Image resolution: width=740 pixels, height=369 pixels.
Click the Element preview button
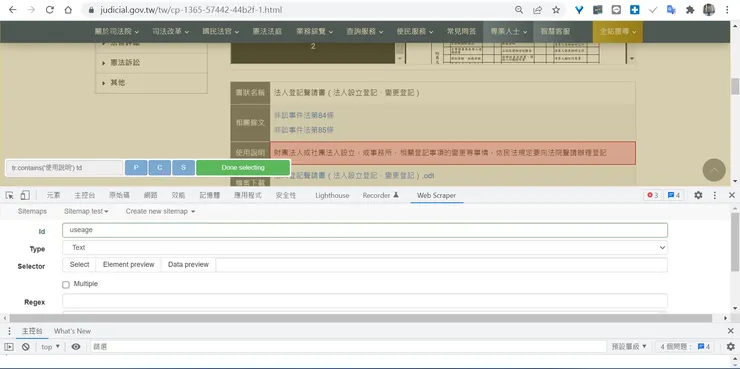click(x=128, y=265)
